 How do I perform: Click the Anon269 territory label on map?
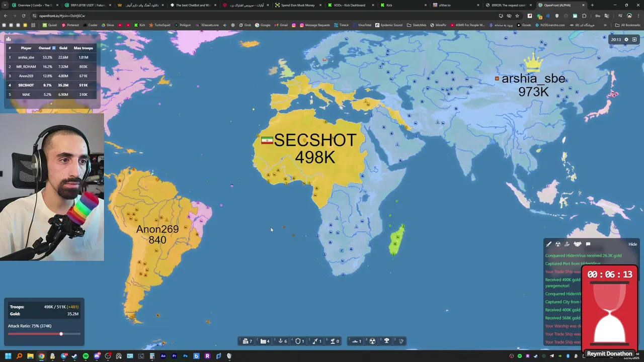coord(157,229)
